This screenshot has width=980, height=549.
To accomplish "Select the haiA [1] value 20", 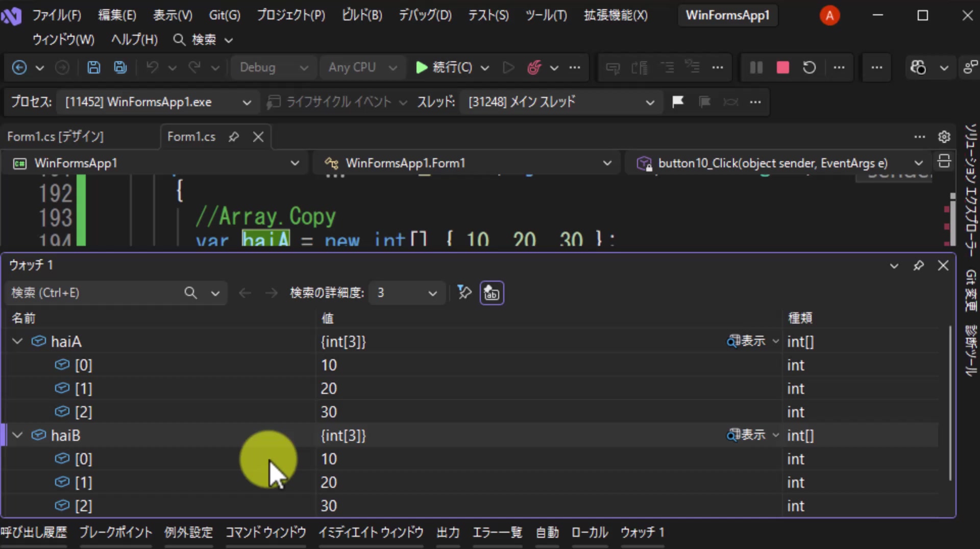I will (x=329, y=388).
